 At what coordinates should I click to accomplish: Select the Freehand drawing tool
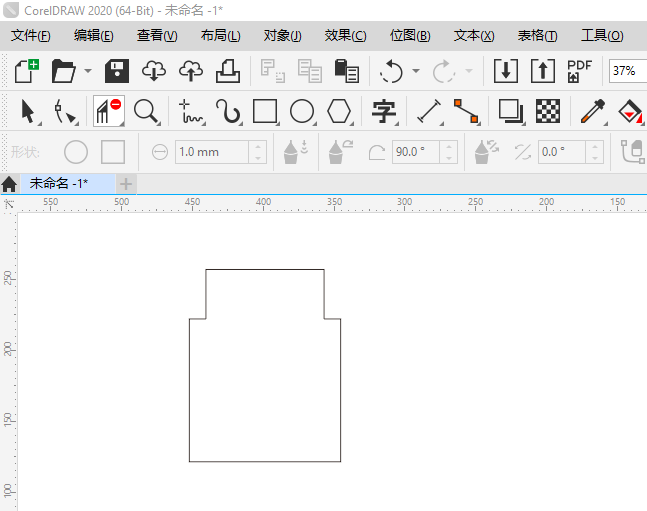click(191, 111)
